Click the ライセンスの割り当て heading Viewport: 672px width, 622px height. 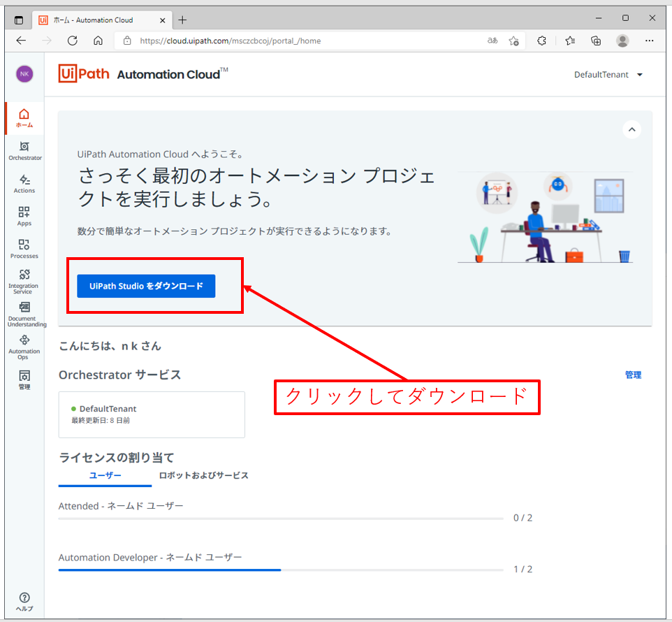pyautogui.click(x=116, y=458)
